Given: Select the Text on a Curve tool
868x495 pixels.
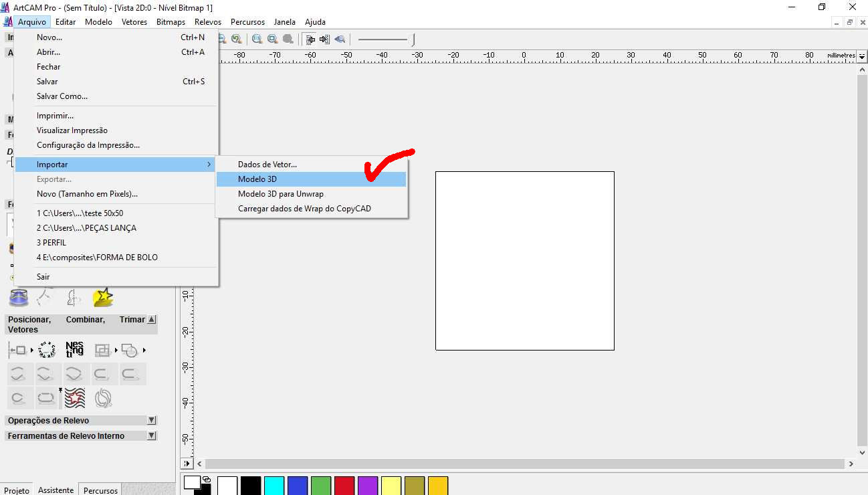Looking at the screenshot, I should point(47,350).
